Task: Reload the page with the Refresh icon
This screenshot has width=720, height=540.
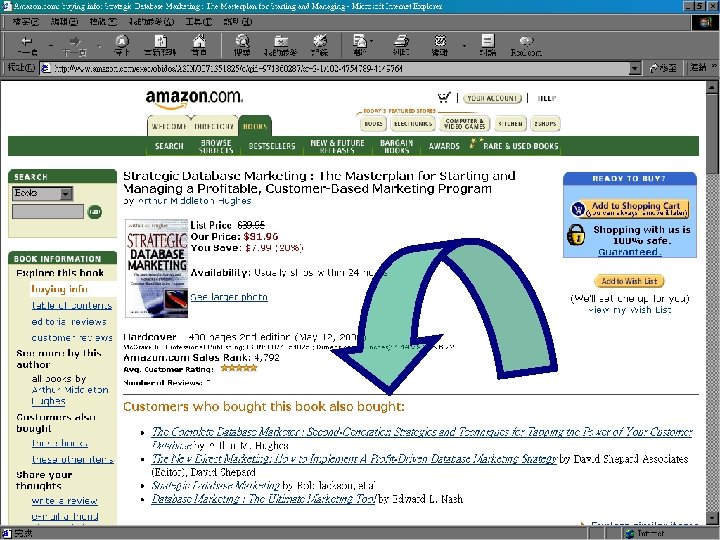Action: coord(160,45)
